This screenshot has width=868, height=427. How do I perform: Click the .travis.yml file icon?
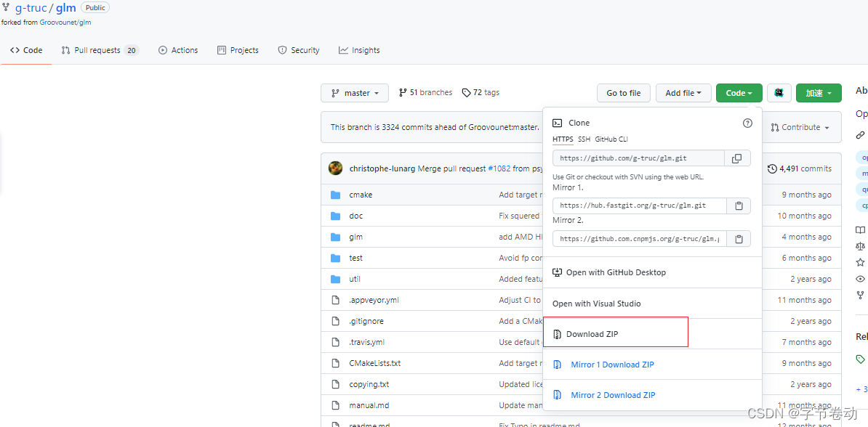pyautogui.click(x=335, y=342)
